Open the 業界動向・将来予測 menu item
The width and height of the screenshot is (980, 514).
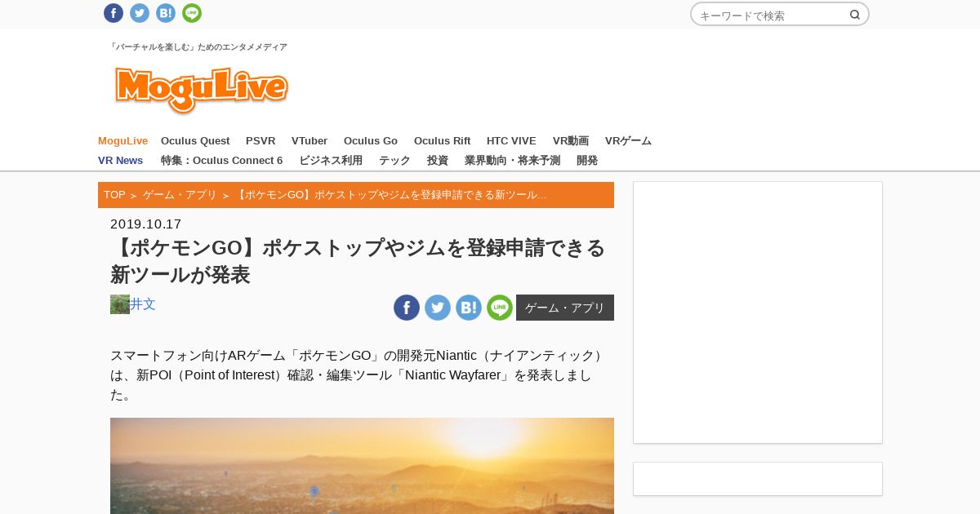(512, 161)
